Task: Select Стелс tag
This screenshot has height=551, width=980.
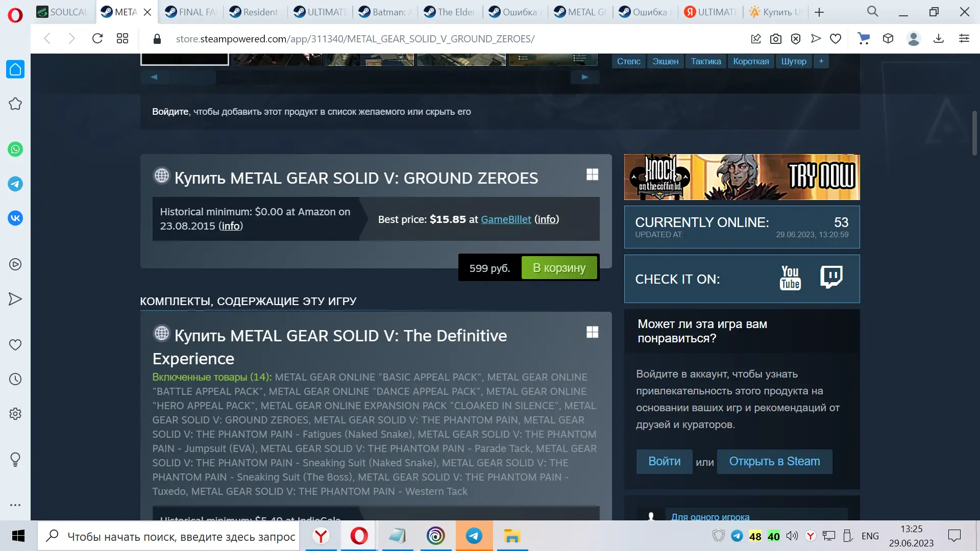Action: (628, 61)
